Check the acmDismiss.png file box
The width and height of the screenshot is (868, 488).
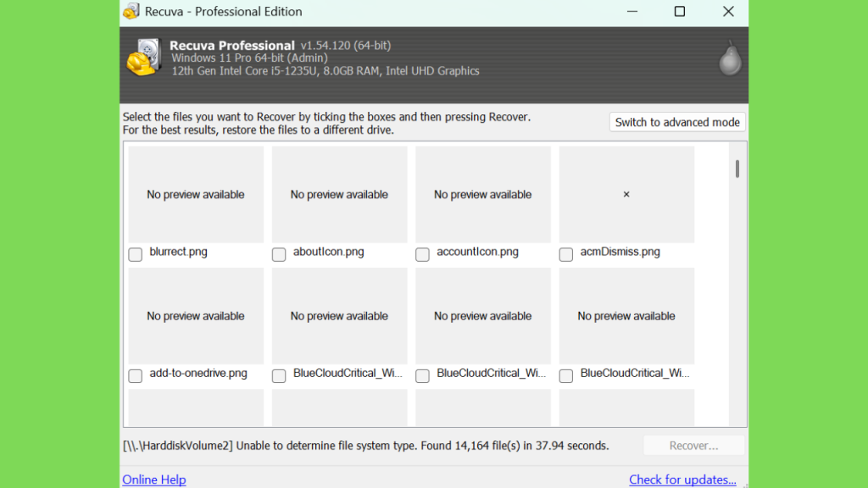(565, 254)
